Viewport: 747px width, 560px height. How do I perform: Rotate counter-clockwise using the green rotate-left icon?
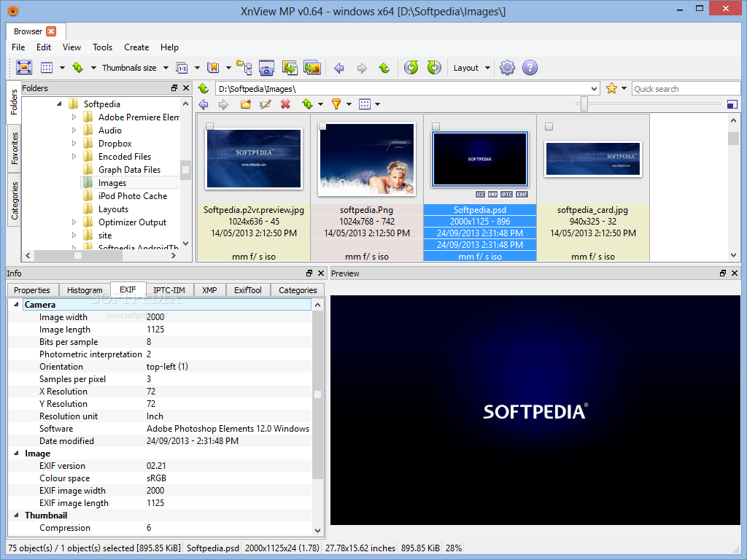click(x=411, y=68)
